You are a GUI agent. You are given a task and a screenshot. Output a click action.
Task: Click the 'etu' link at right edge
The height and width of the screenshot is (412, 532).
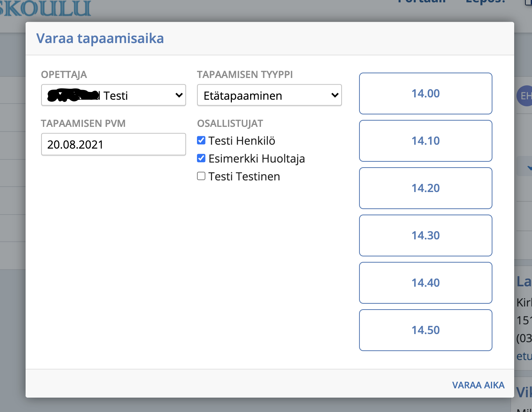coord(524,356)
